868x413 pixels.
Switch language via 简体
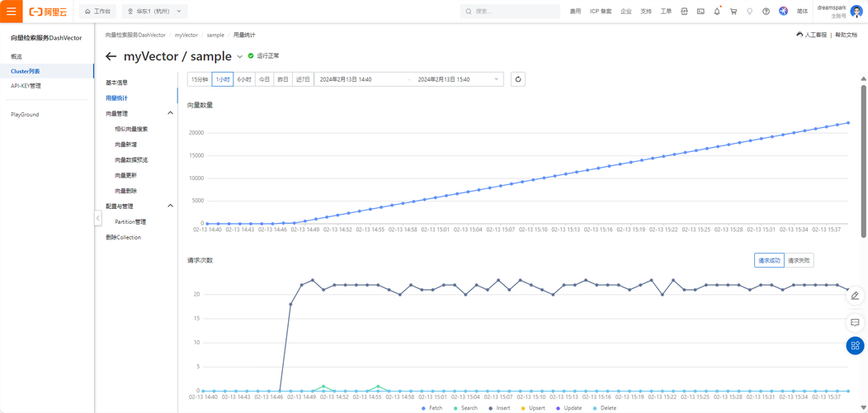point(802,11)
